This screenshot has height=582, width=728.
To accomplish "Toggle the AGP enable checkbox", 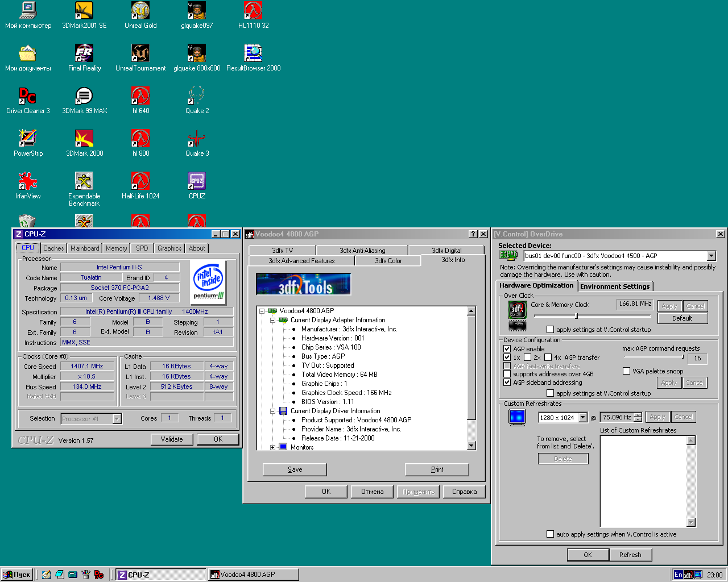I will click(x=507, y=349).
